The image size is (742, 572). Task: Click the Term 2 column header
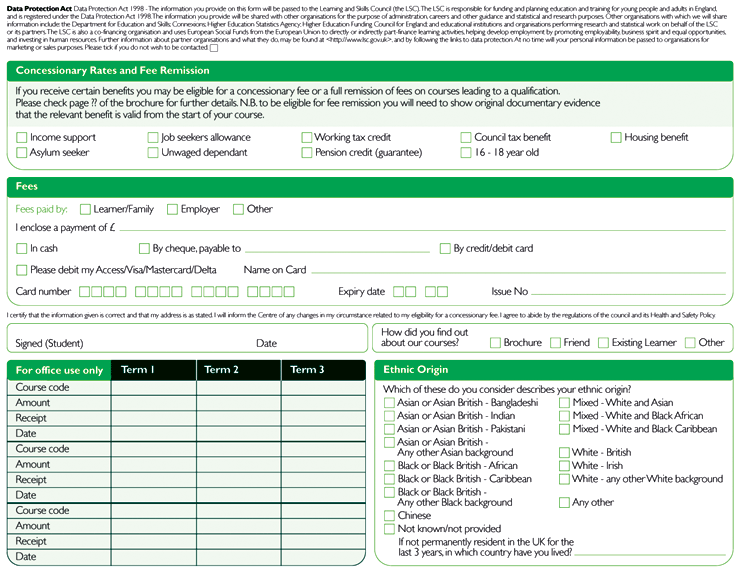(238, 370)
